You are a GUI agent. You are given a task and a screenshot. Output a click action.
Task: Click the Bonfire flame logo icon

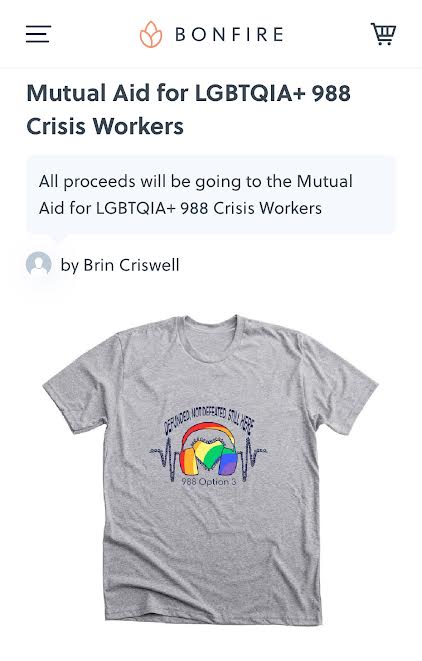coord(151,34)
